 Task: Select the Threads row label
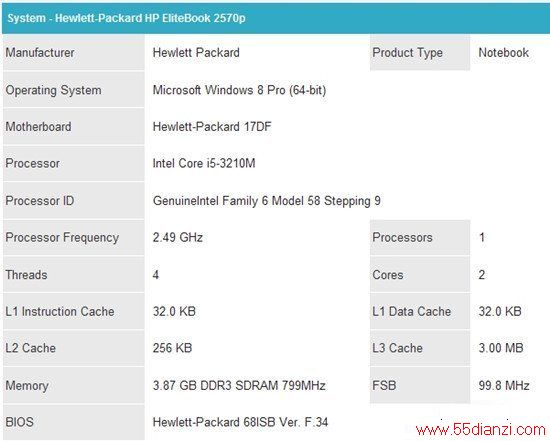74,275
